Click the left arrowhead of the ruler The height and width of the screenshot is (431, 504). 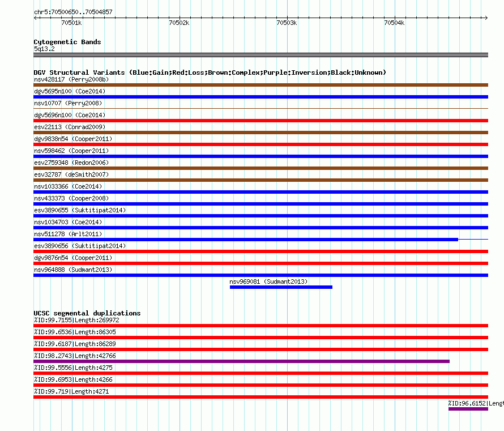pos(35,18)
